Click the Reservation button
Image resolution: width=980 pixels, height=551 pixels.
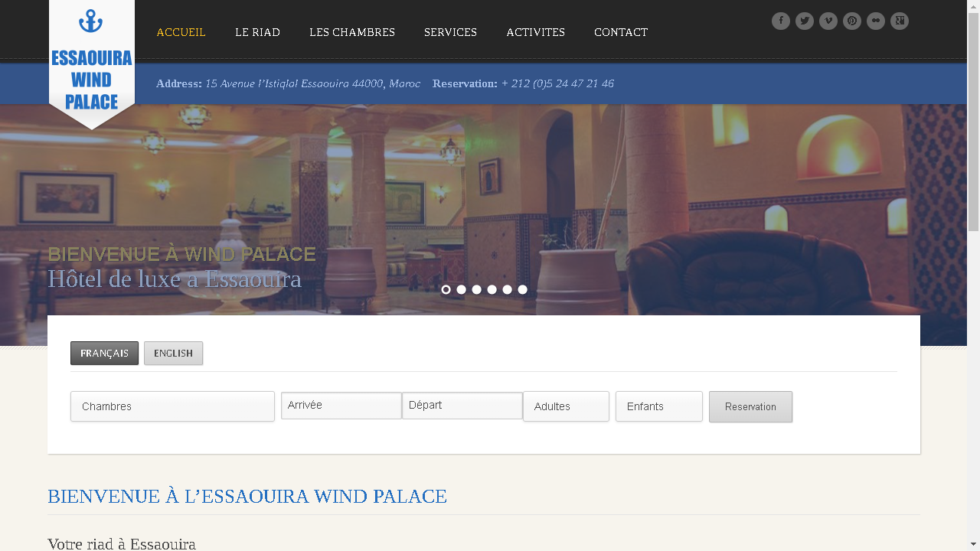[x=750, y=406]
